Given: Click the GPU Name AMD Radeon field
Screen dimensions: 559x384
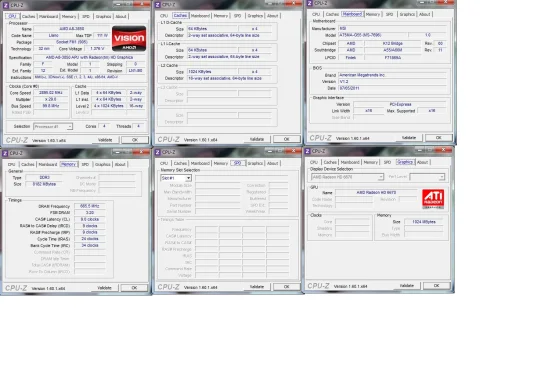Looking at the screenshot, I should [376, 193].
